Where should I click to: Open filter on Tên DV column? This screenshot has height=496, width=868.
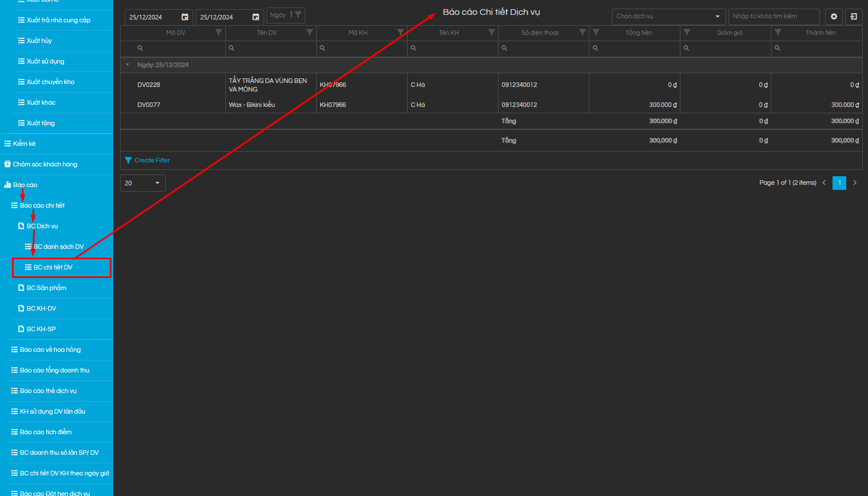pos(309,33)
